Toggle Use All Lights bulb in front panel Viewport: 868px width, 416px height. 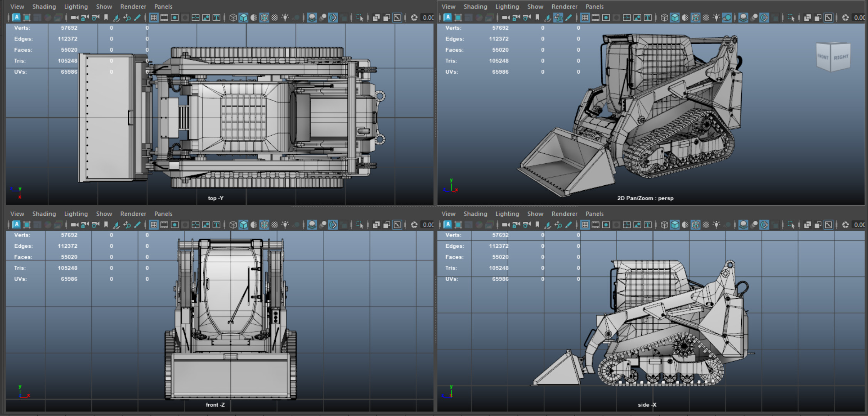[x=285, y=225]
